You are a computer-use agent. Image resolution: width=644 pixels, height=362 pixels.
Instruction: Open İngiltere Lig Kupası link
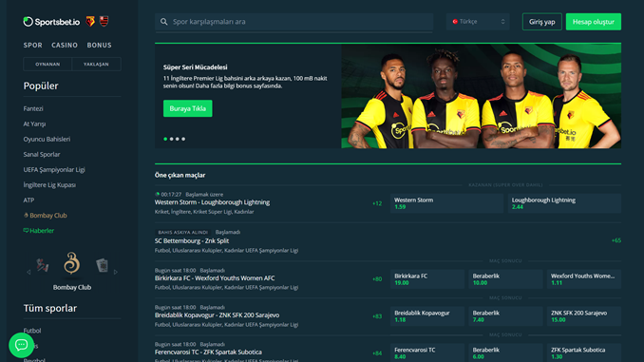49,185
